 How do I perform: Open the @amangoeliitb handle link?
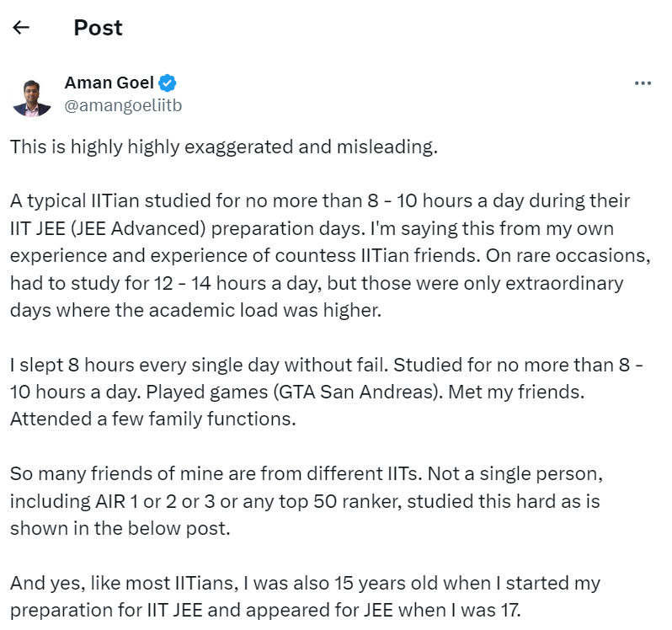point(123,105)
